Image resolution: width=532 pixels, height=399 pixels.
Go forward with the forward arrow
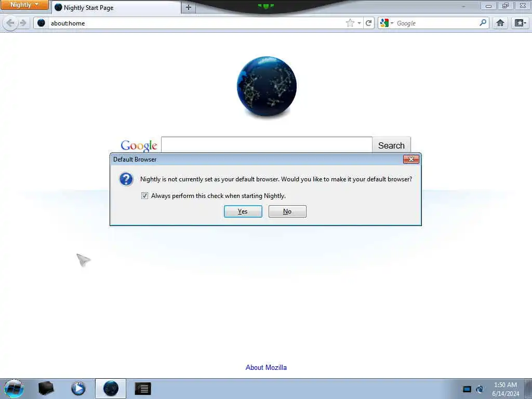23,23
